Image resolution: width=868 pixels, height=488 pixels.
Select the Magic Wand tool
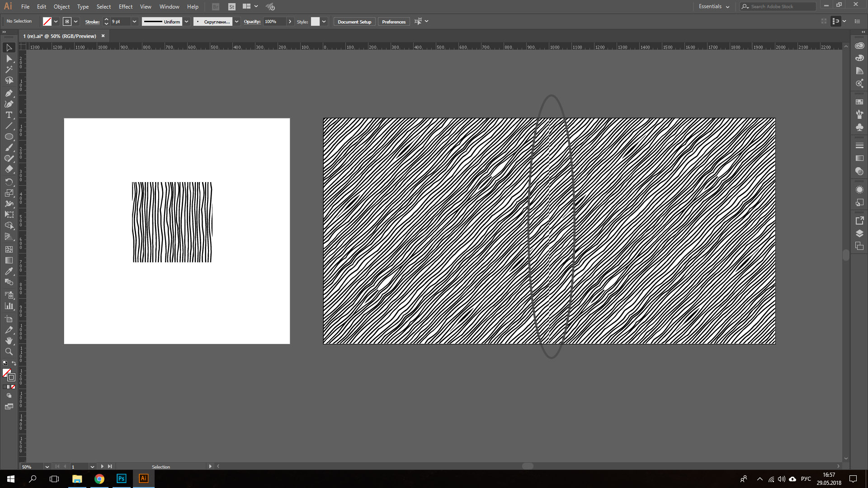(9, 70)
